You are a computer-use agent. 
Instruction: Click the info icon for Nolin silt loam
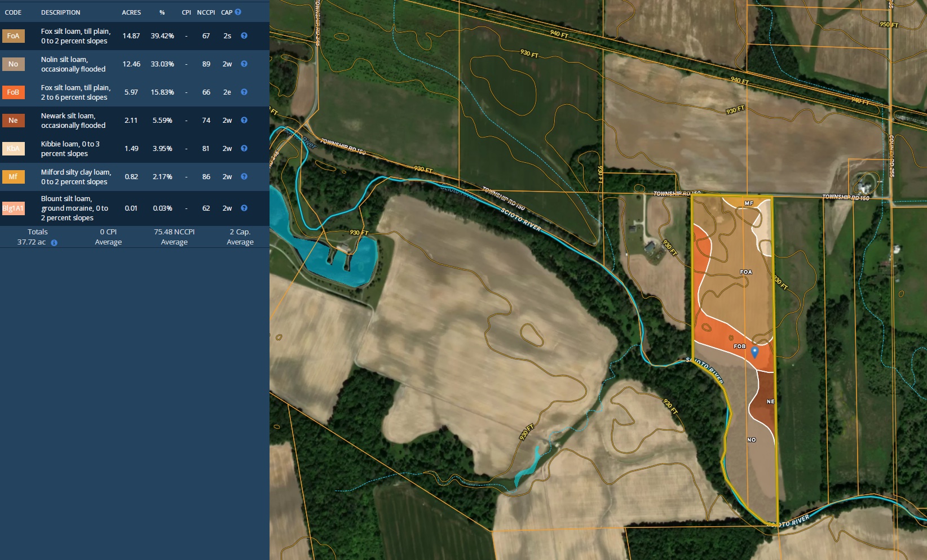click(244, 64)
